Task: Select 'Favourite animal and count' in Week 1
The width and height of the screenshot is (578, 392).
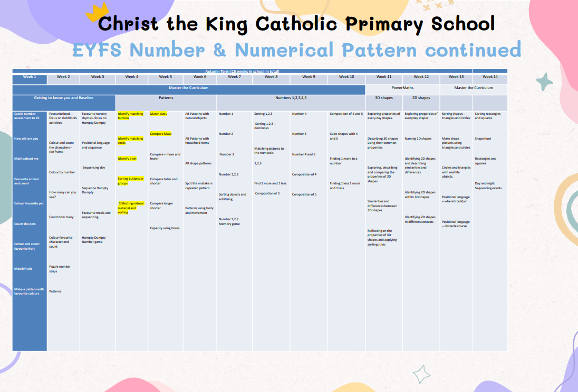Action: pos(26,181)
